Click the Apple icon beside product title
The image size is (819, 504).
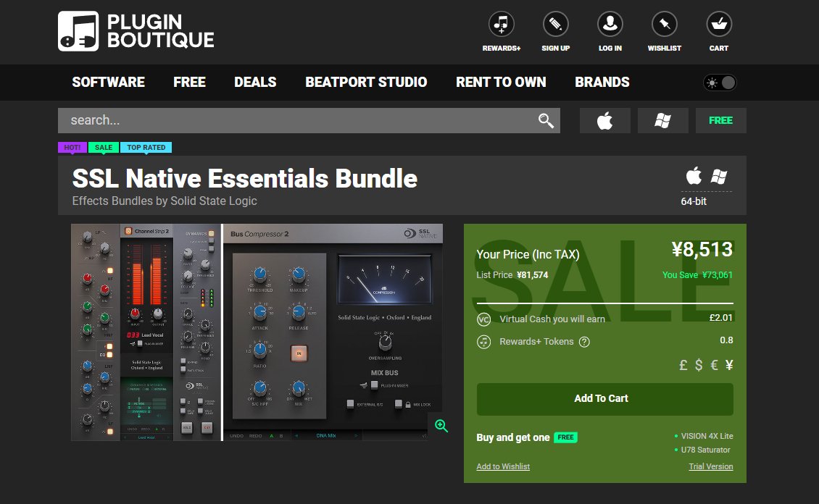pos(694,176)
